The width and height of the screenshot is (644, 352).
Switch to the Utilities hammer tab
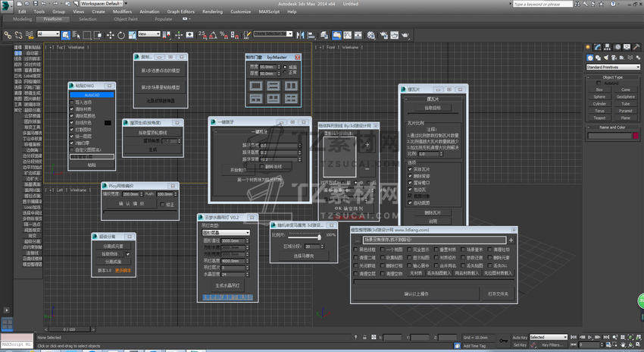point(636,47)
